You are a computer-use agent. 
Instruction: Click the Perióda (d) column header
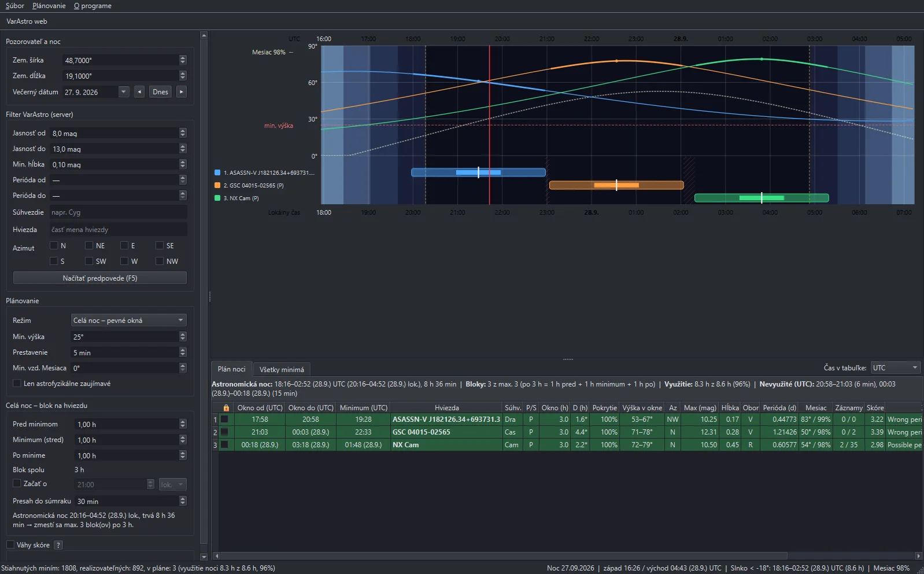[x=779, y=408]
